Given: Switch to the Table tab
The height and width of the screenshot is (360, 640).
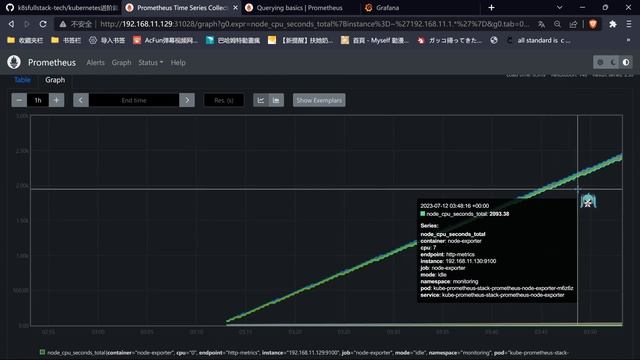Looking at the screenshot, I should coord(22,80).
